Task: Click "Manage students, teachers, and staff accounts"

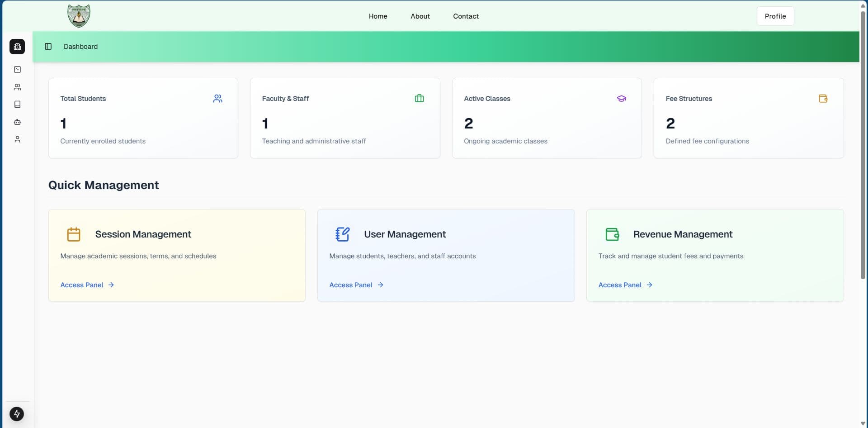Action: point(402,256)
